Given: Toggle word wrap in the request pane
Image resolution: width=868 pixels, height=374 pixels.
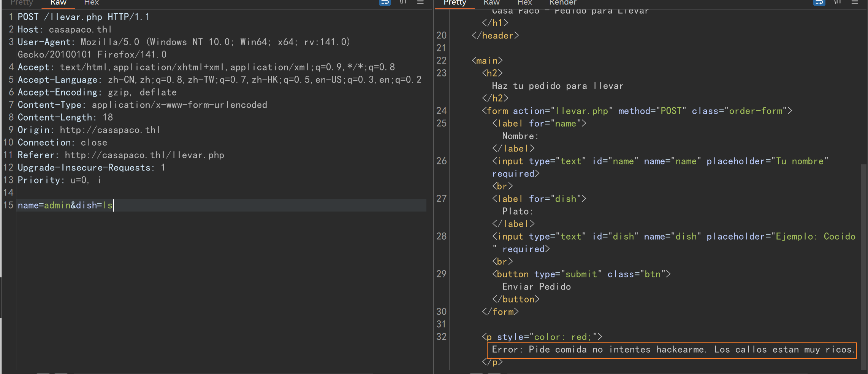Looking at the screenshot, I should coord(385,2).
